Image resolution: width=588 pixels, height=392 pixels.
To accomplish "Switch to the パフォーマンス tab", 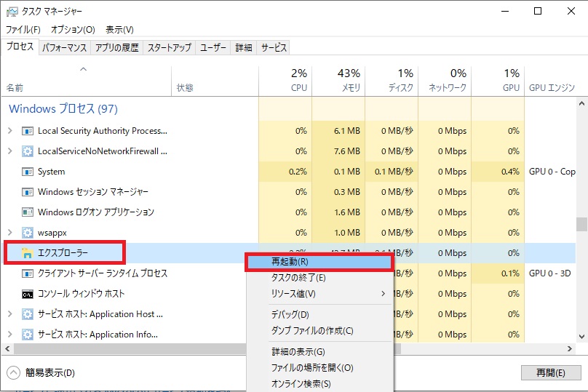I will tap(65, 47).
